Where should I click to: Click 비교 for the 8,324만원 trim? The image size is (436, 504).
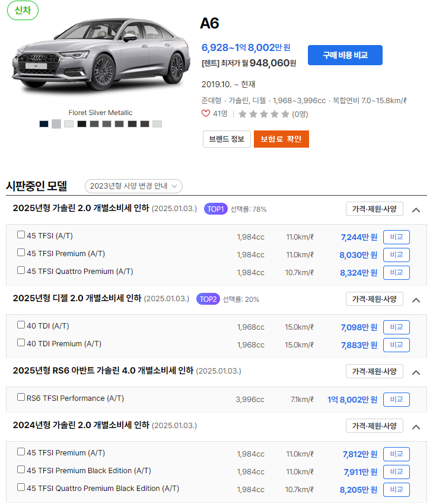396,273
